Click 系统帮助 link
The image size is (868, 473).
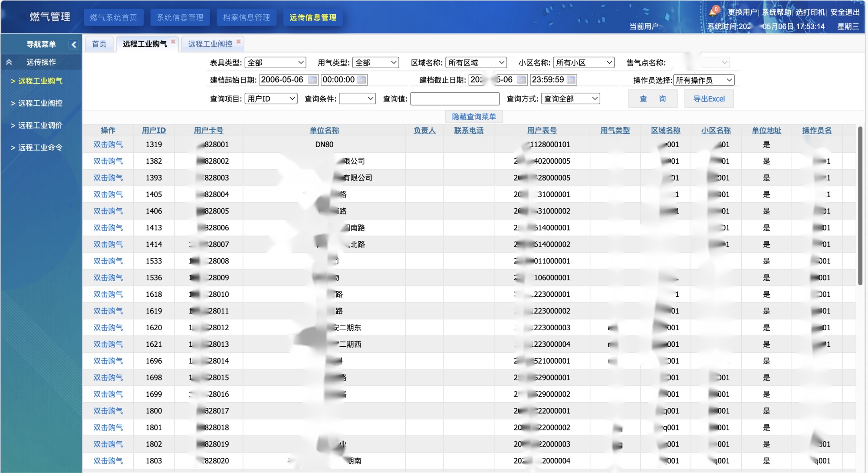(x=776, y=12)
